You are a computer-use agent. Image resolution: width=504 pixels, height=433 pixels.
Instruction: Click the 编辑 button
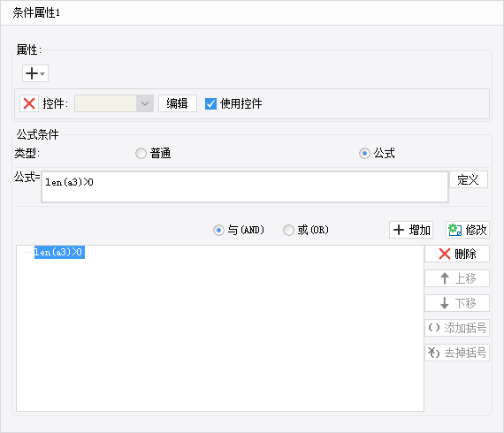pyautogui.click(x=178, y=103)
